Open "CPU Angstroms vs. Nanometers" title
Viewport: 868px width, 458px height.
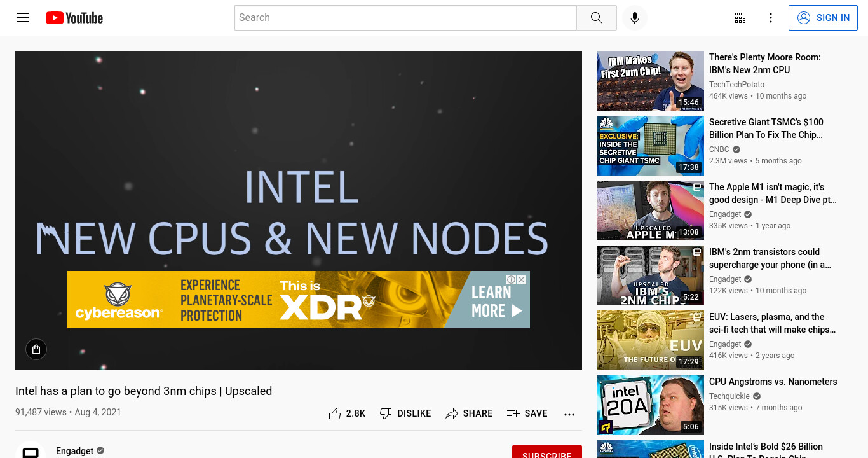773,382
